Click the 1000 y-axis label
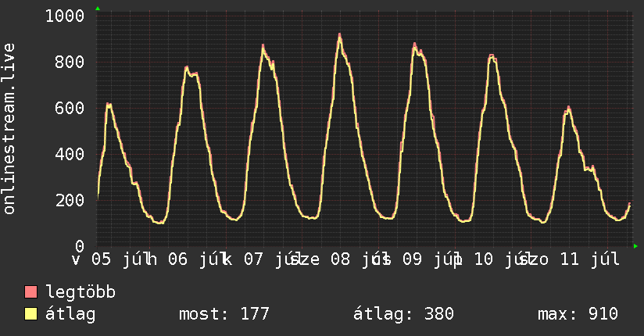The width and height of the screenshot is (644, 336). tap(65, 16)
